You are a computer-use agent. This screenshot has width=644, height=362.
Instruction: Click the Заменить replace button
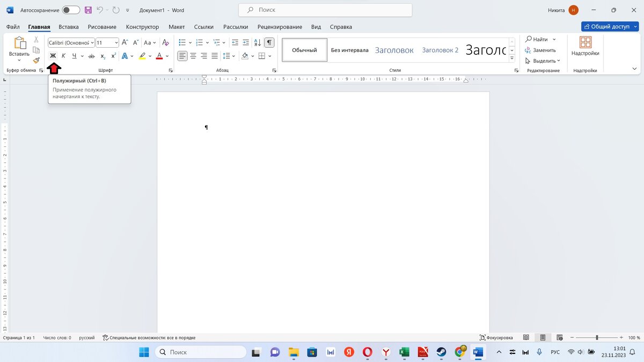point(540,50)
